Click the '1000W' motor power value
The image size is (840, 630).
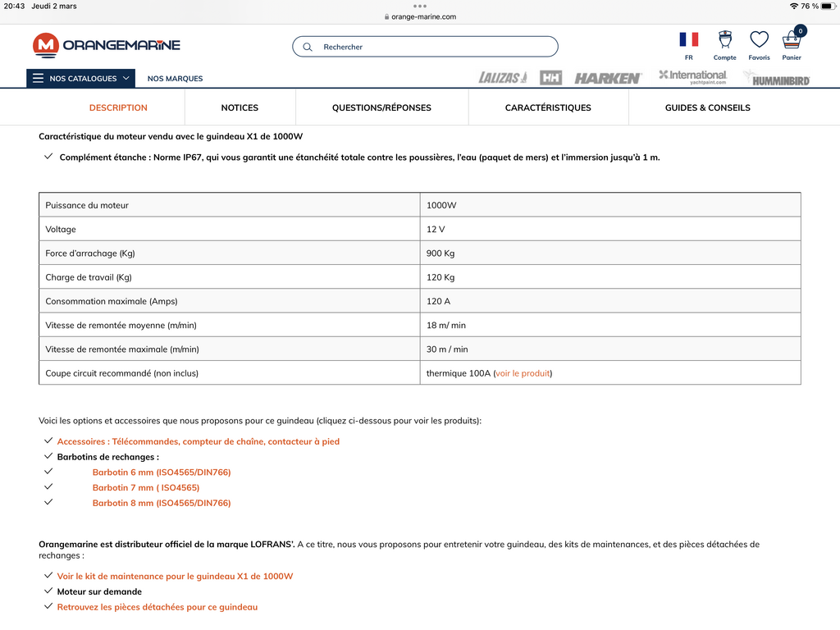(441, 205)
